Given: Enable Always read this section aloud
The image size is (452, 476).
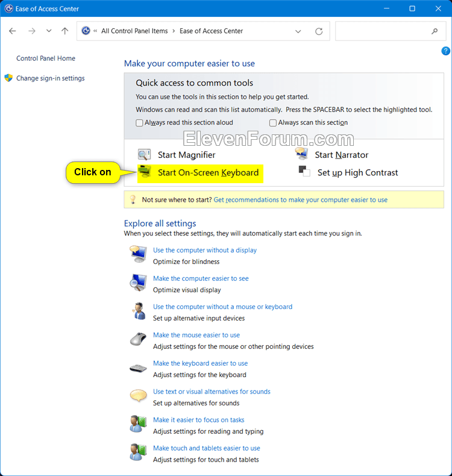Looking at the screenshot, I should [x=139, y=123].
